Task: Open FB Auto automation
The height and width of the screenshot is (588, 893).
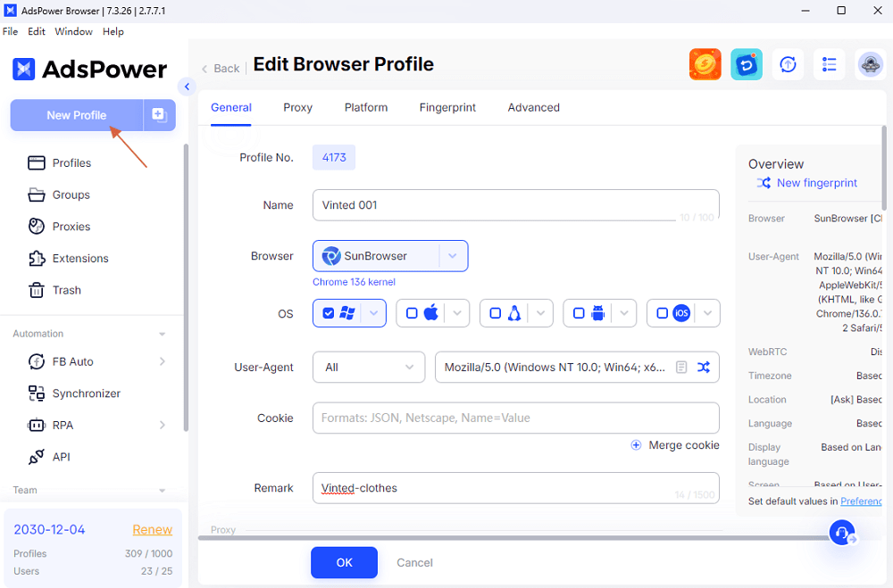Action: click(61, 361)
